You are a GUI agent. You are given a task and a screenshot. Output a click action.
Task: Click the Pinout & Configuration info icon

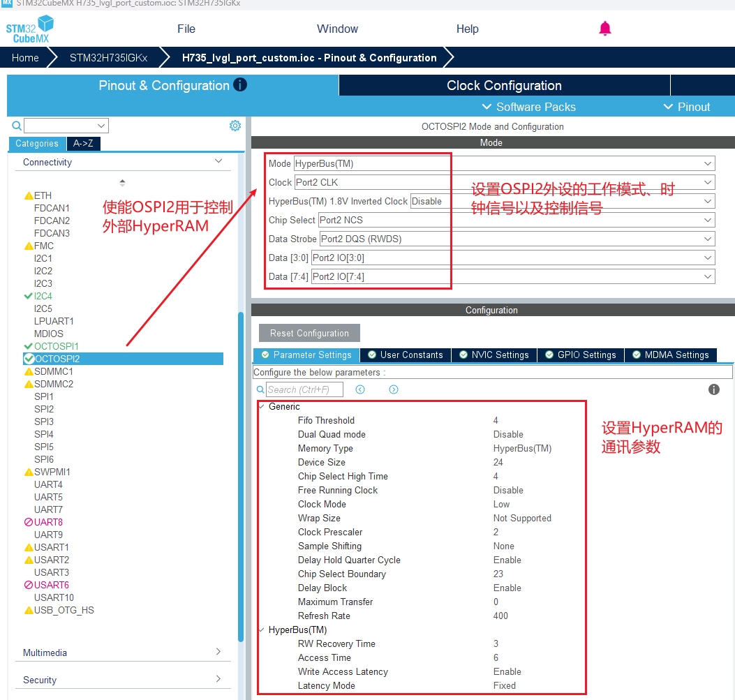[240, 85]
